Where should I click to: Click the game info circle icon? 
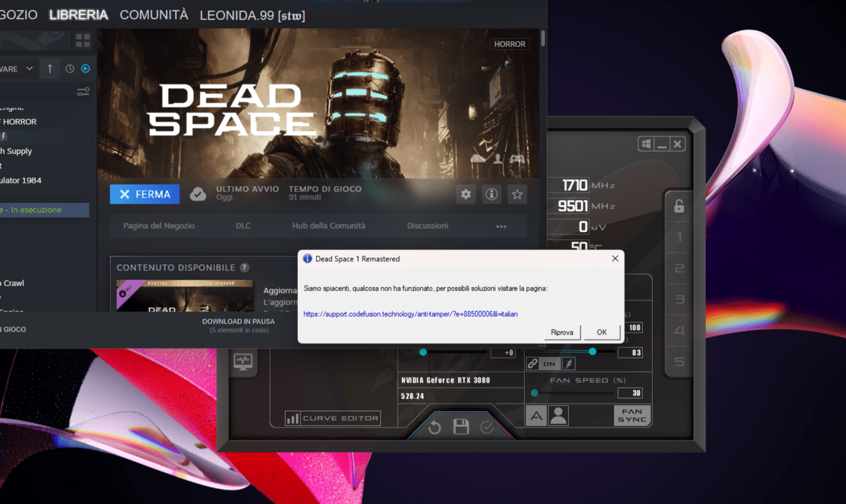tap(491, 194)
